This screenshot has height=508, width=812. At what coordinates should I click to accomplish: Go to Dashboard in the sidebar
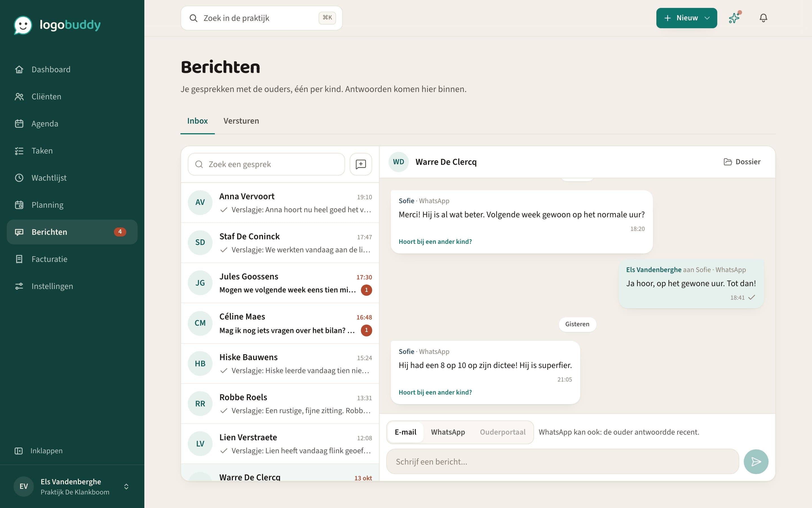[72, 69]
